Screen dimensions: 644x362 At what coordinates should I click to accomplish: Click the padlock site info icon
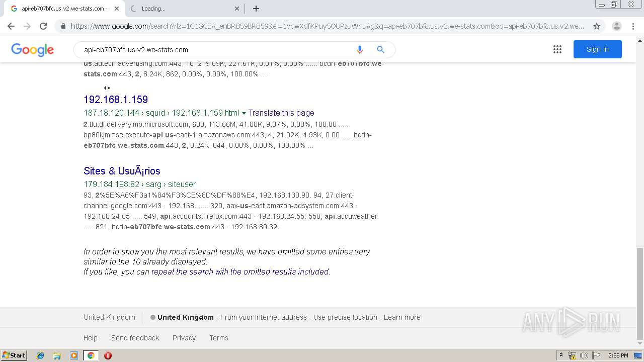63,26
